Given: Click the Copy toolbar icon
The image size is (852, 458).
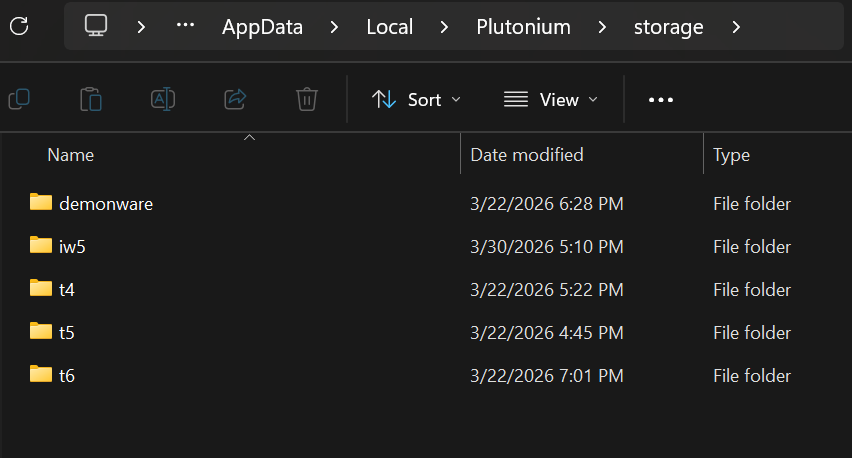Looking at the screenshot, I should point(19,99).
